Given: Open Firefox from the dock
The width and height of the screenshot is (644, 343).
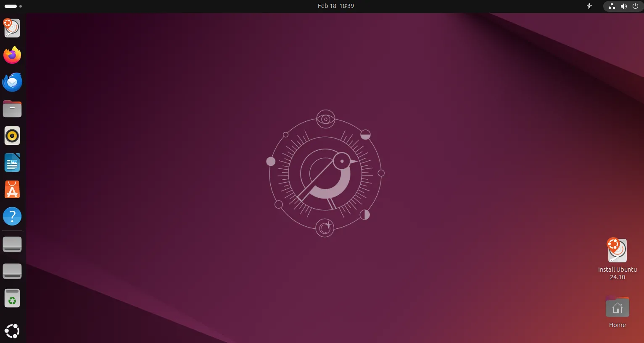Looking at the screenshot, I should 12,55.
